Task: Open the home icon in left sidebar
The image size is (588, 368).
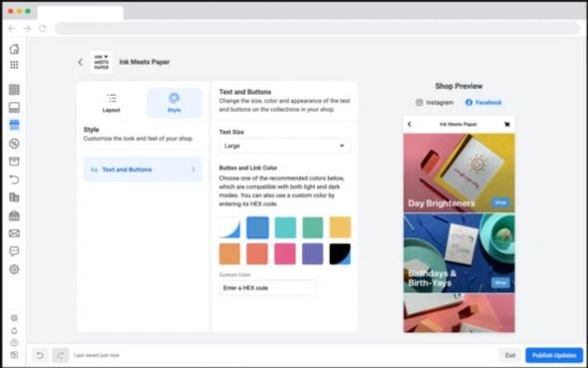Action: point(14,49)
